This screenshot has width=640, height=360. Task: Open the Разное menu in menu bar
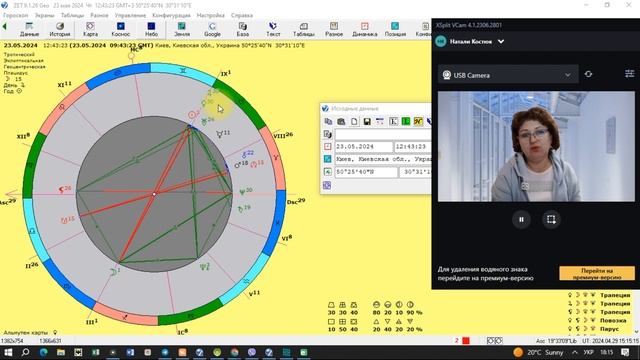pos(99,15)
